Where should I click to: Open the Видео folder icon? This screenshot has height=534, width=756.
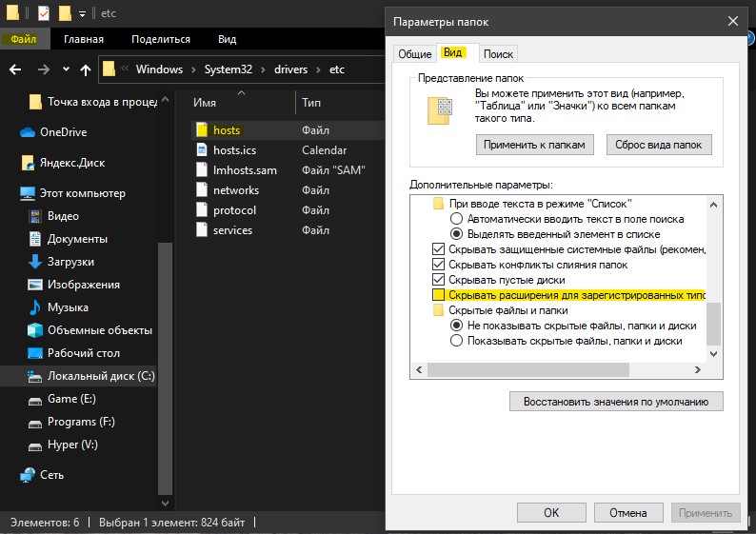(x=34, y=216)
